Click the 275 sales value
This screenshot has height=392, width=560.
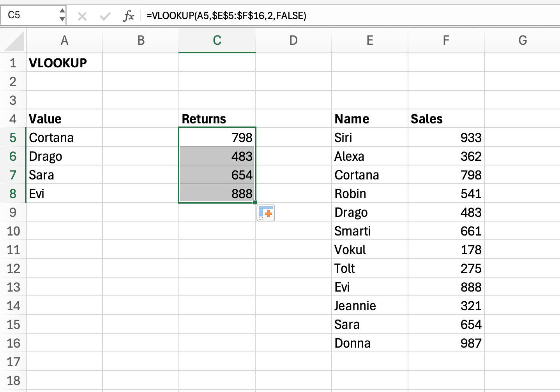pos(446,268)
